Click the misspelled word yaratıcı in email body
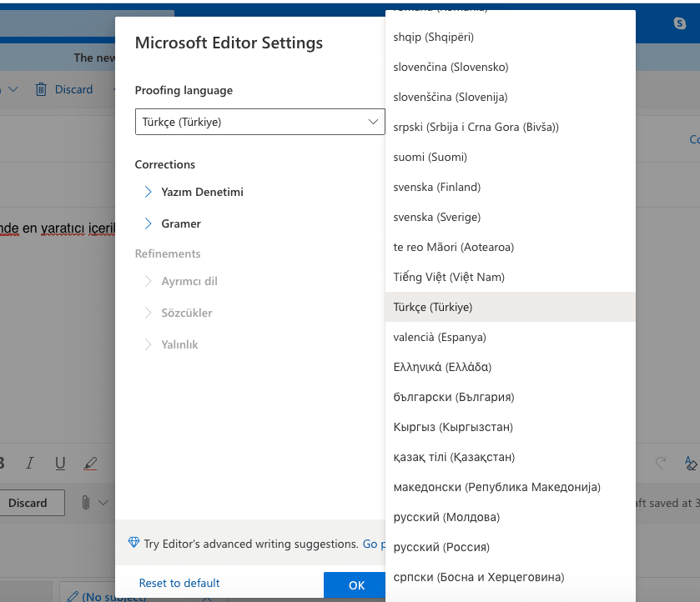Image resolution: width=700 pixels, height=602 pixels. click(x=63, y=228)
